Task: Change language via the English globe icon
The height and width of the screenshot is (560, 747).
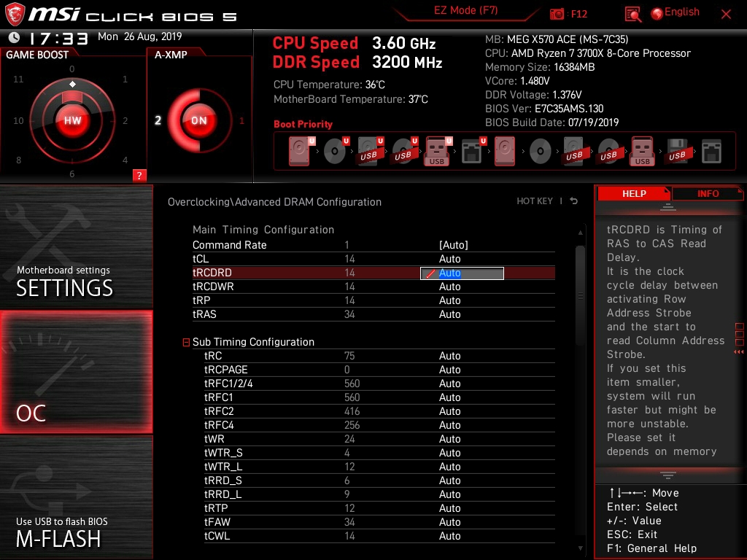Action: (x=657, y=14)
